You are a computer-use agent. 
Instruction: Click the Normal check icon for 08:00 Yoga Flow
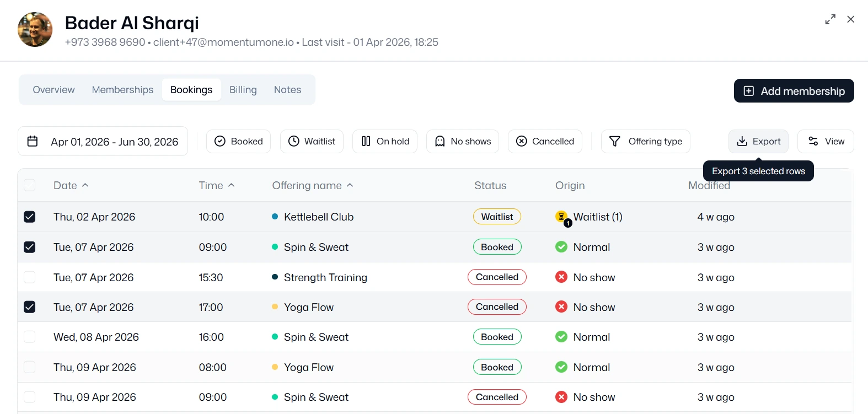tap(561, 367)
